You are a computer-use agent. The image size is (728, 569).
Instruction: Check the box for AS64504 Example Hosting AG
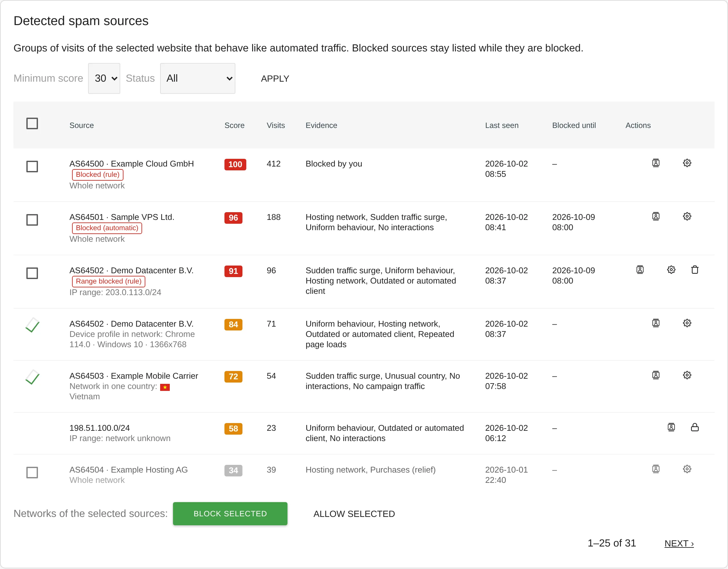[32, 472]
